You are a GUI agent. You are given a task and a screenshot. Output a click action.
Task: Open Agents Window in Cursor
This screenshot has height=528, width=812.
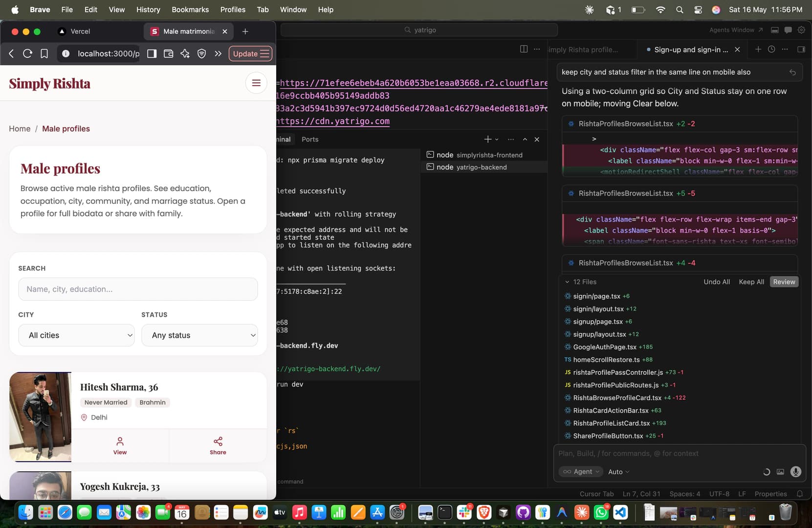point(736,30)
